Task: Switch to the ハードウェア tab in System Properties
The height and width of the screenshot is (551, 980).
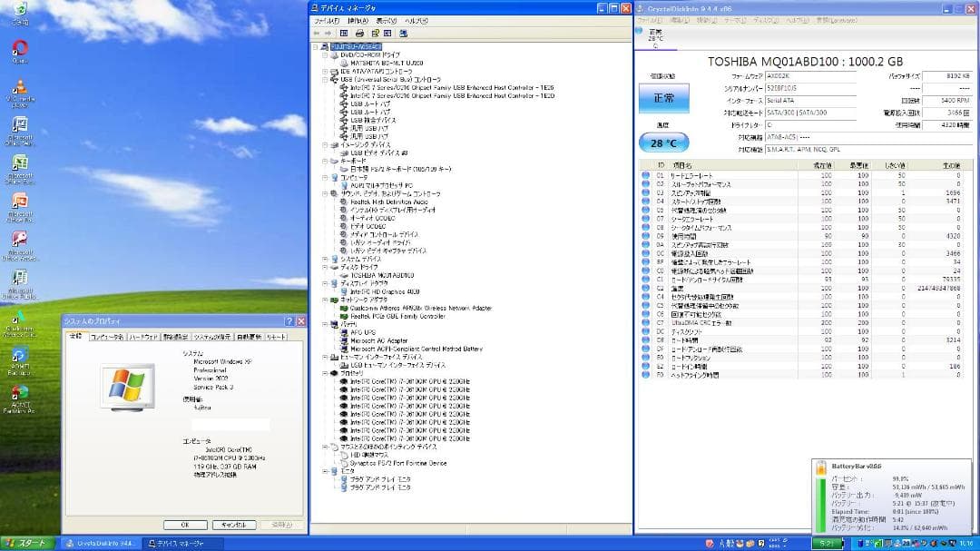Action: 144,336
